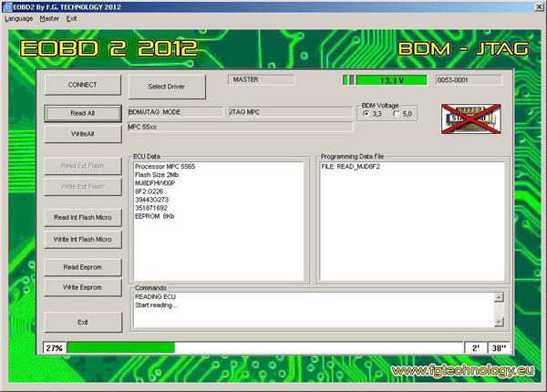Click Read Int Flash Micro

click(83, 218)
